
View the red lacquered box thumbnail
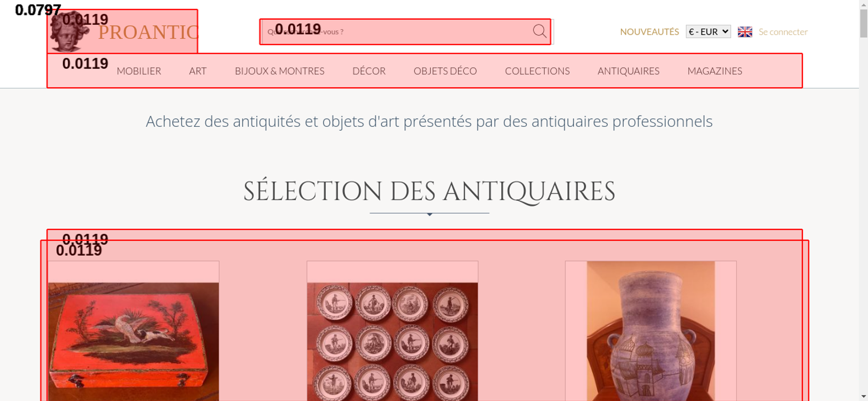pyautogui.click(x=133, y=341)
